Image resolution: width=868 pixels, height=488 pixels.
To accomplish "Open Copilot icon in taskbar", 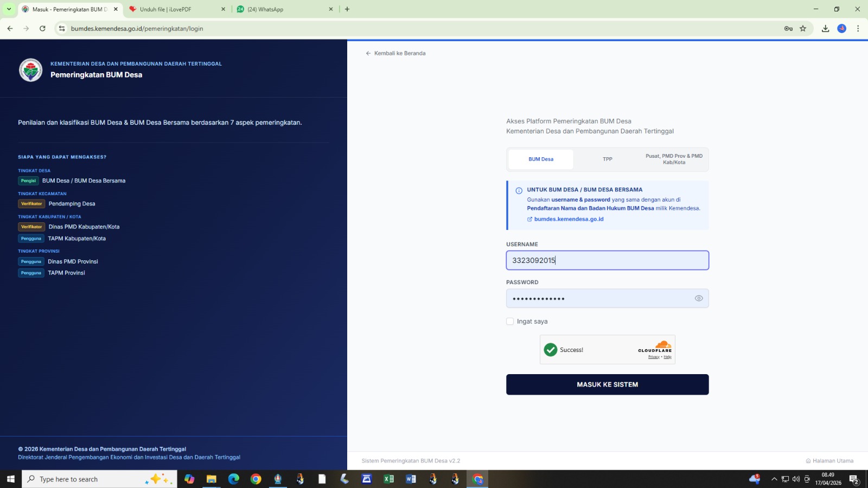I will pyautogui.click(x=189, y=479).
